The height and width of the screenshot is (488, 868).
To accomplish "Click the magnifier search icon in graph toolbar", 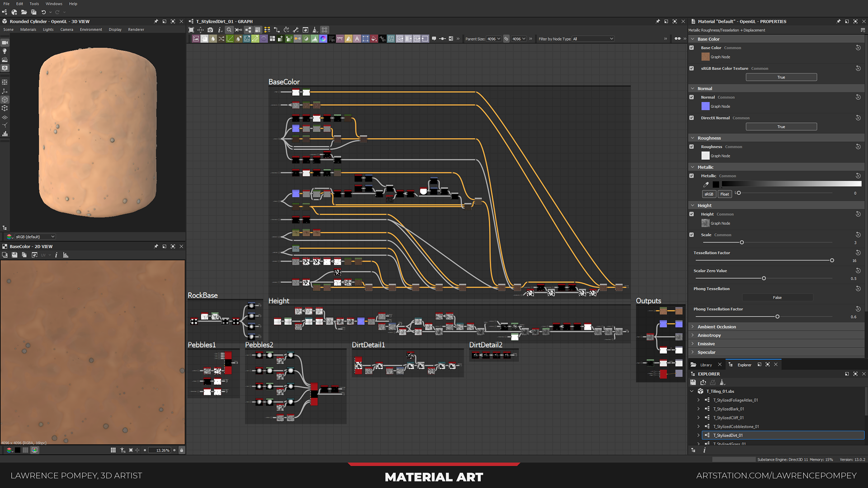I will [x=229, y=30].
